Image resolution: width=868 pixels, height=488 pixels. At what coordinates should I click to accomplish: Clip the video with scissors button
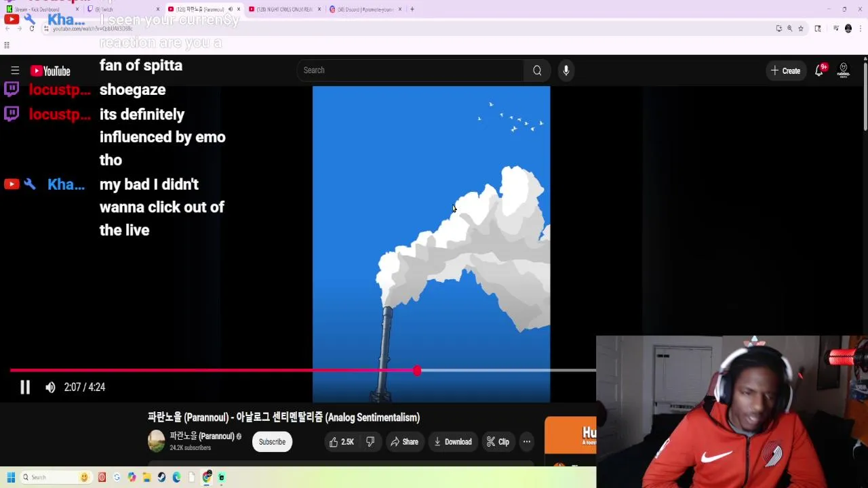point(498,442)
